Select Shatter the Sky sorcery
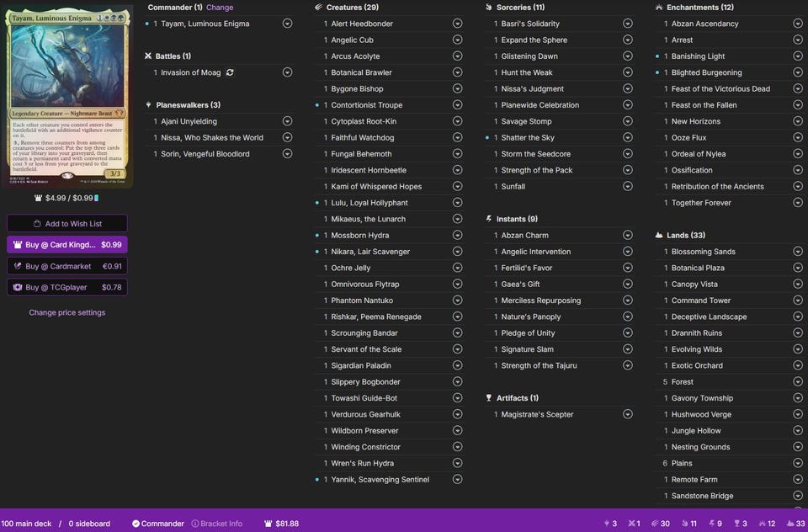The height and width of the screenshot is (532, 808). (528, 137)
